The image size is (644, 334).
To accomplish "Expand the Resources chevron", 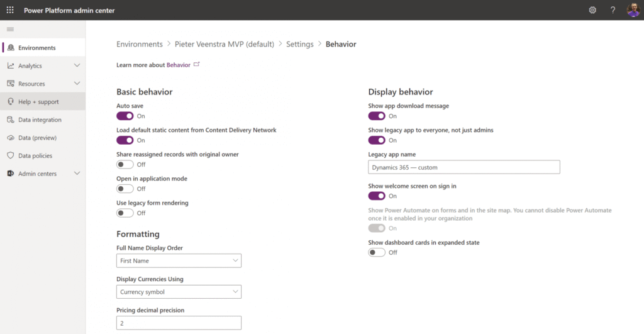I will [x=77, y=84].
